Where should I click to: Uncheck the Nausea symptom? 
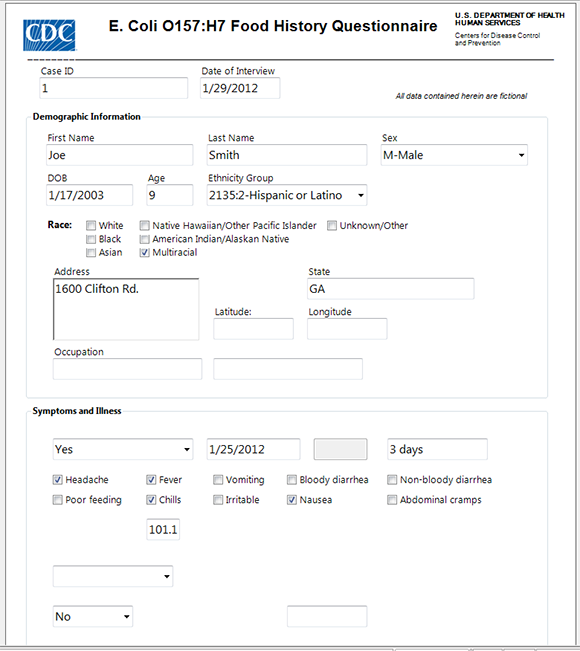[x=292, y=500]
